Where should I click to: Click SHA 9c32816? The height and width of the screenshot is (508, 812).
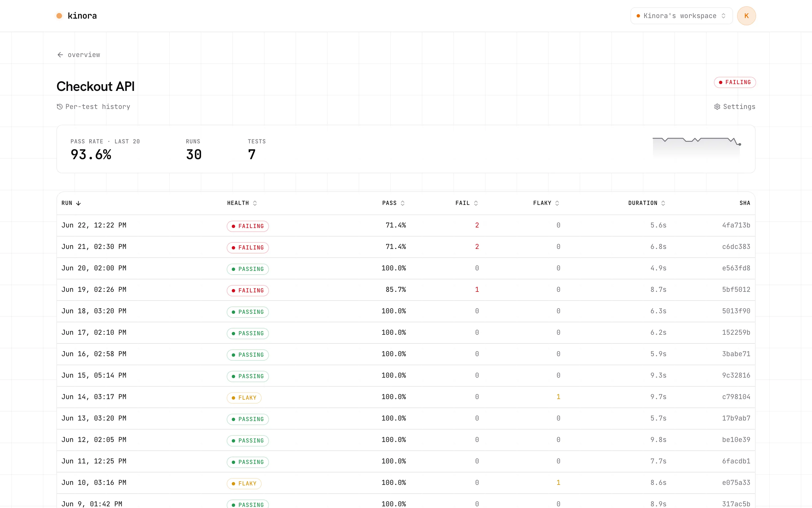[x=736, y=376]
